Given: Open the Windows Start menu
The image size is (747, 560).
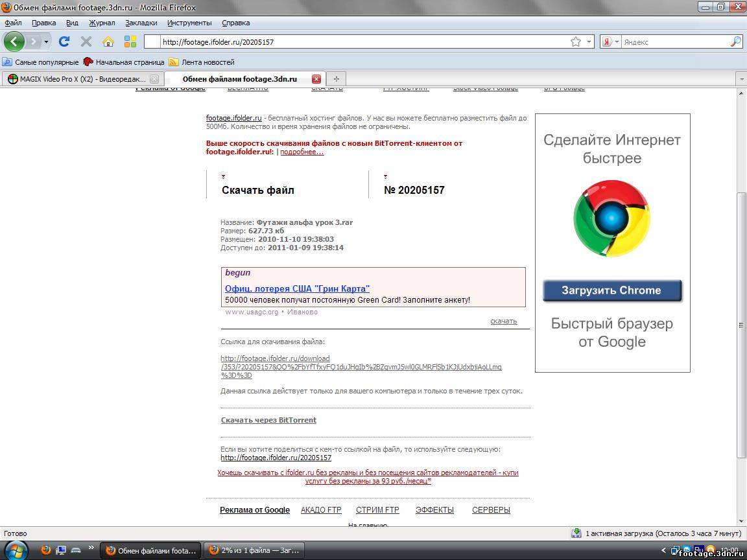Looking at the screenshot, I should [x=16, y=551].
